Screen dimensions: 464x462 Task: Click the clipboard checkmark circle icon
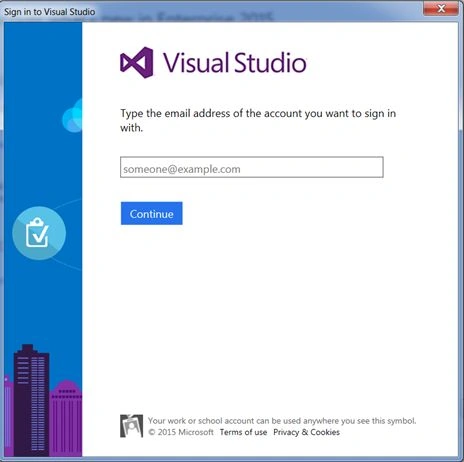(39, 233)
